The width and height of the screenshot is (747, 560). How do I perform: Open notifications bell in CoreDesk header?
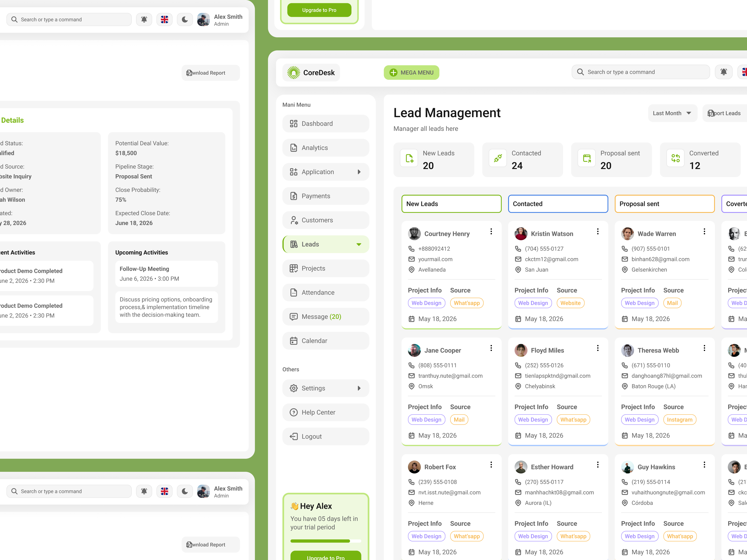coord(723,72)
